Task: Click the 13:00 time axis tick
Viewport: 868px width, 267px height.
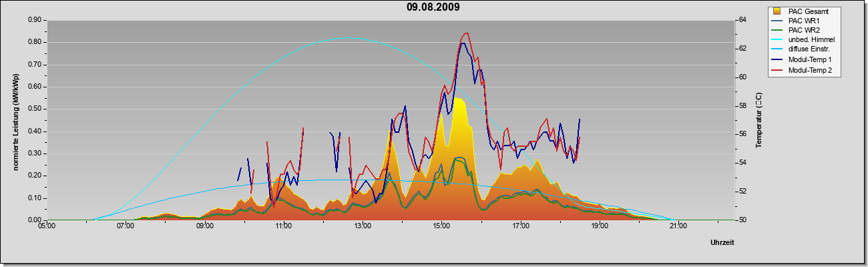Action: click(363, 226)
